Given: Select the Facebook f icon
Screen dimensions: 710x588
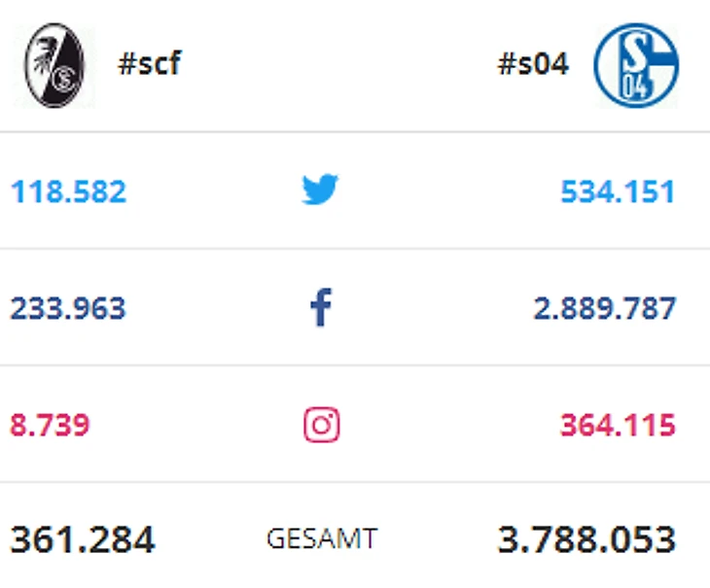Looking at the screenshot, I should coord(320,308).
